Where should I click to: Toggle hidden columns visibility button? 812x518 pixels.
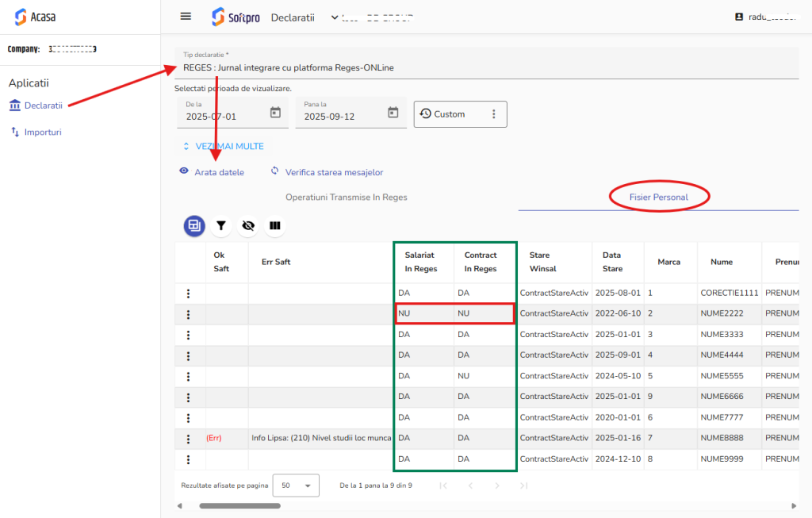coord(248,226)
